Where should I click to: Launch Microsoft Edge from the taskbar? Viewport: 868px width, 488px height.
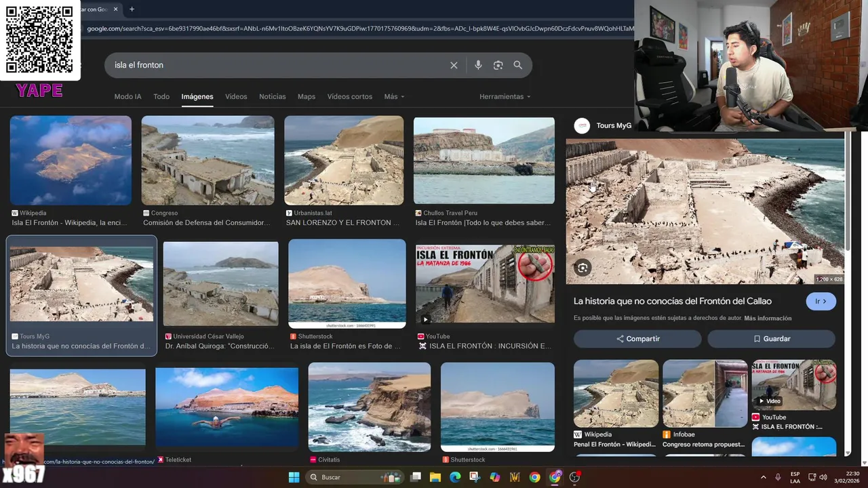point(455,477)
